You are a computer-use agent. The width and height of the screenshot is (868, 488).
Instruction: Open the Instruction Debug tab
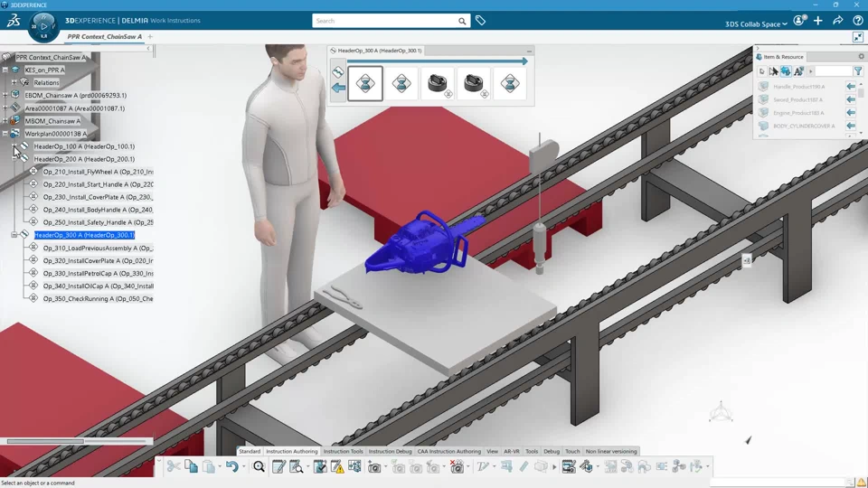(390, 452)
